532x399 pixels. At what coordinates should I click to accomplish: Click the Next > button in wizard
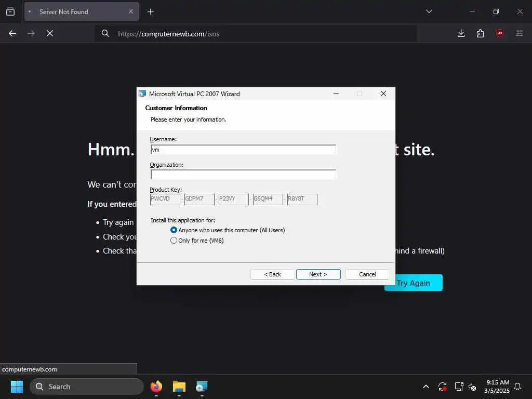[x=318, y=274]
